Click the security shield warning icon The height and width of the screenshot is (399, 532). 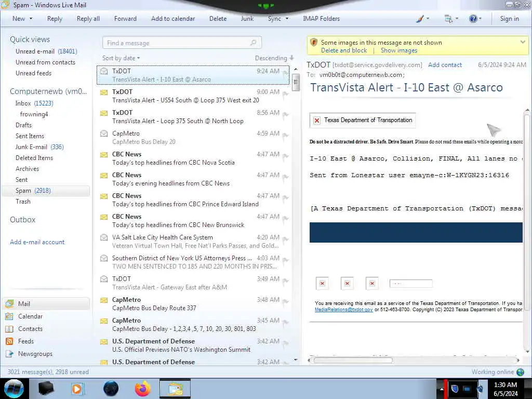(x=313, y=43)
